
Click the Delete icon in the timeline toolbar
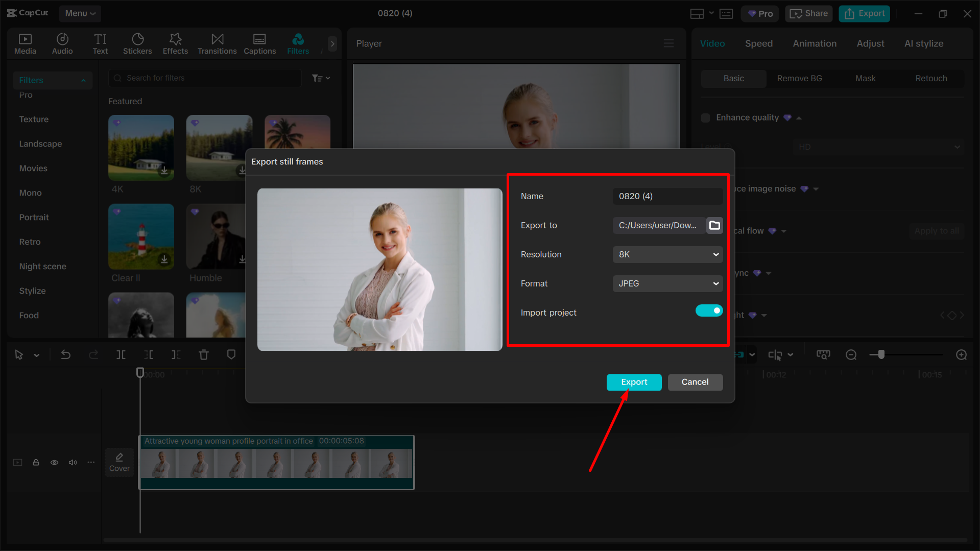pyautogui.click(x=203, y=354)
